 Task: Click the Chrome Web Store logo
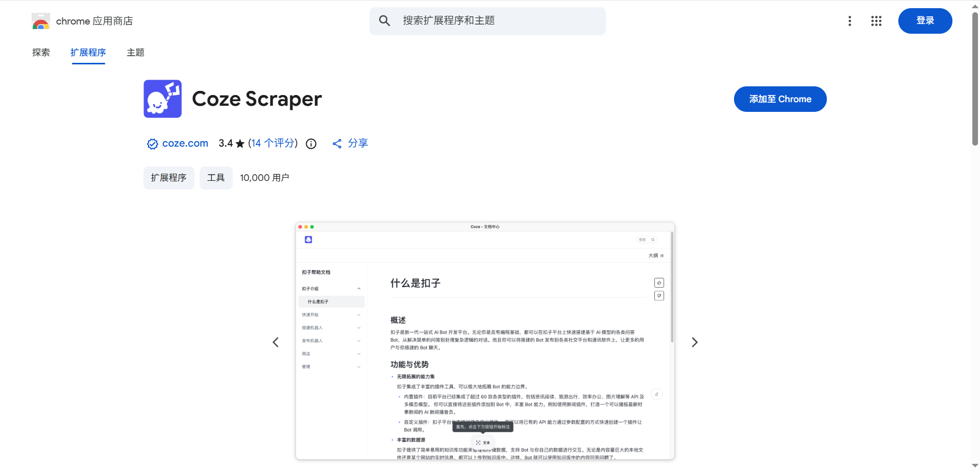click(x=41, y=21)
